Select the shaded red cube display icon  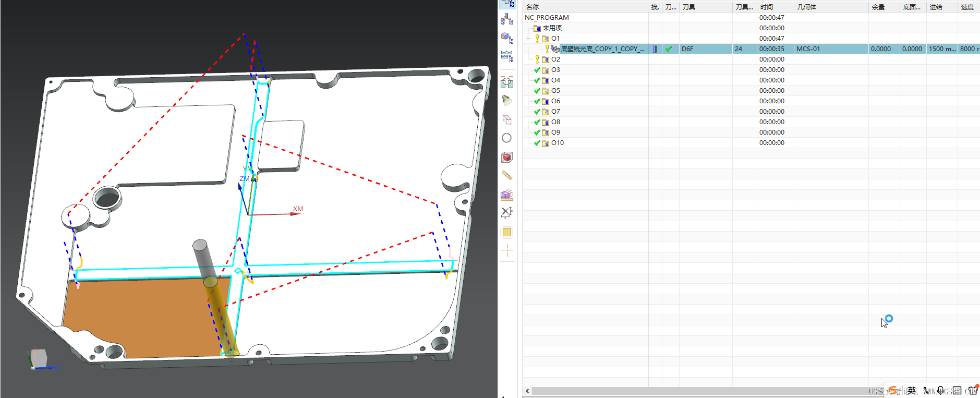coord(506,157)
